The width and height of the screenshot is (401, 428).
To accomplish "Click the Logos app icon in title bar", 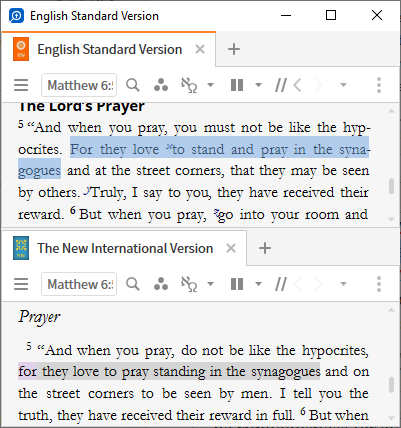I will [16, 16].
